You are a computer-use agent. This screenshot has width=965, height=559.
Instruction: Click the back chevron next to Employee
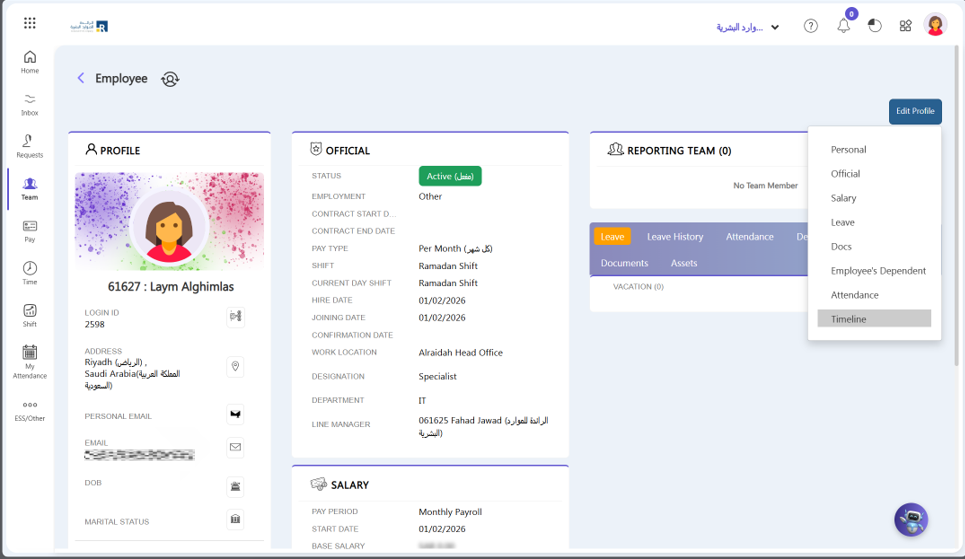(81, 78)
